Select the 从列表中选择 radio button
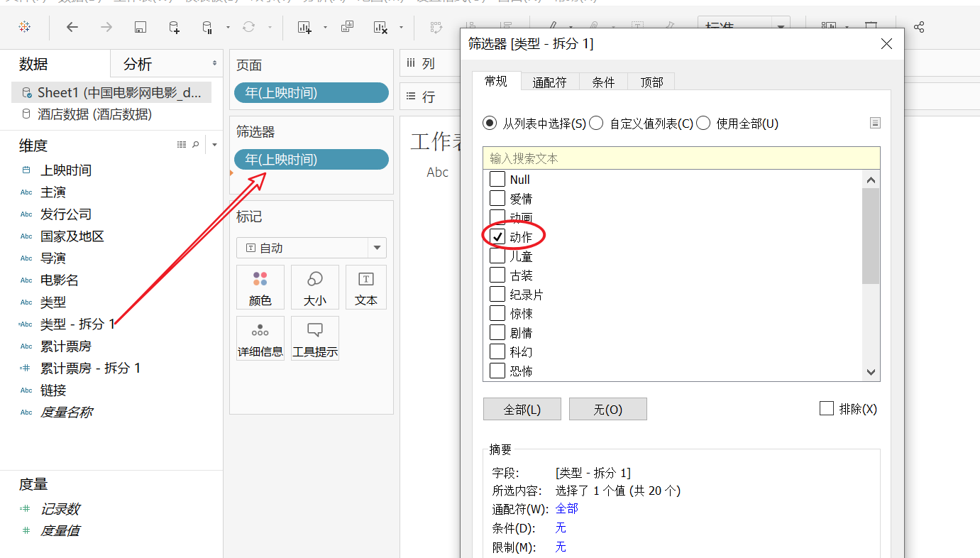 pyautogui.click(x=490, y=124)
